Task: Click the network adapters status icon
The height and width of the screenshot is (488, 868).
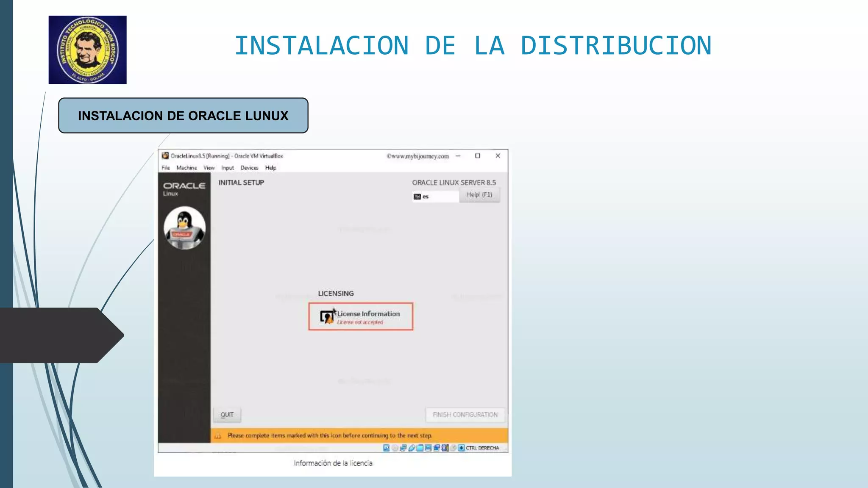Action: pos(403,448)
